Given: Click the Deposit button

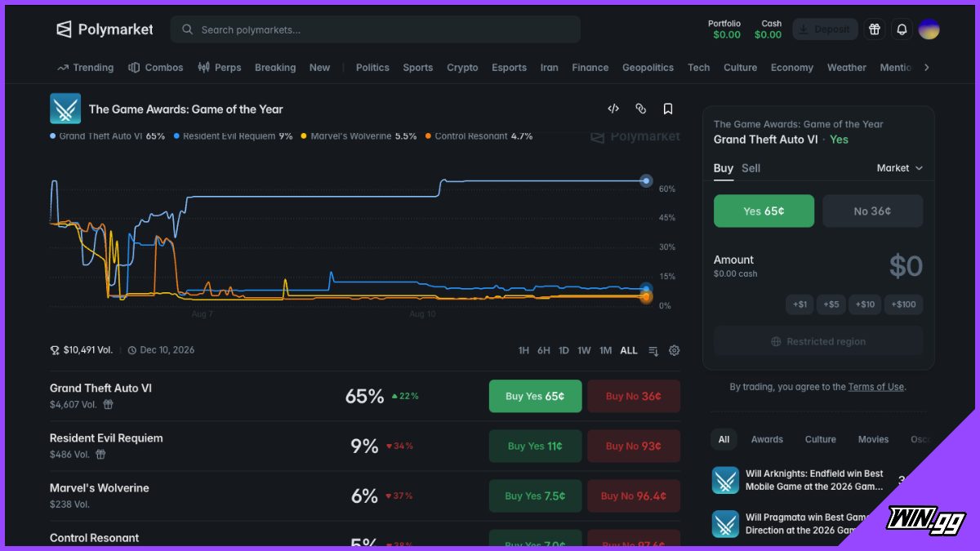Looking at the screenshot, I should tap(825, 29).
